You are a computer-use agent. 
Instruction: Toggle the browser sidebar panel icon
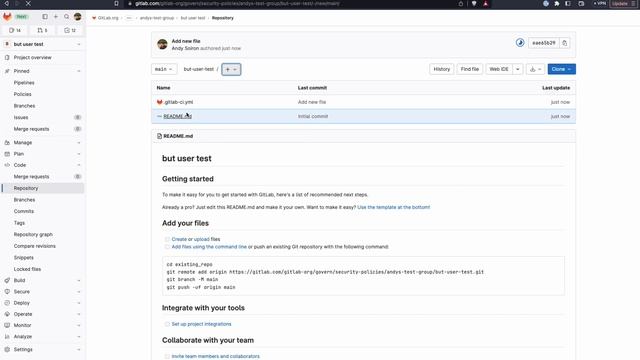(568, 4)
